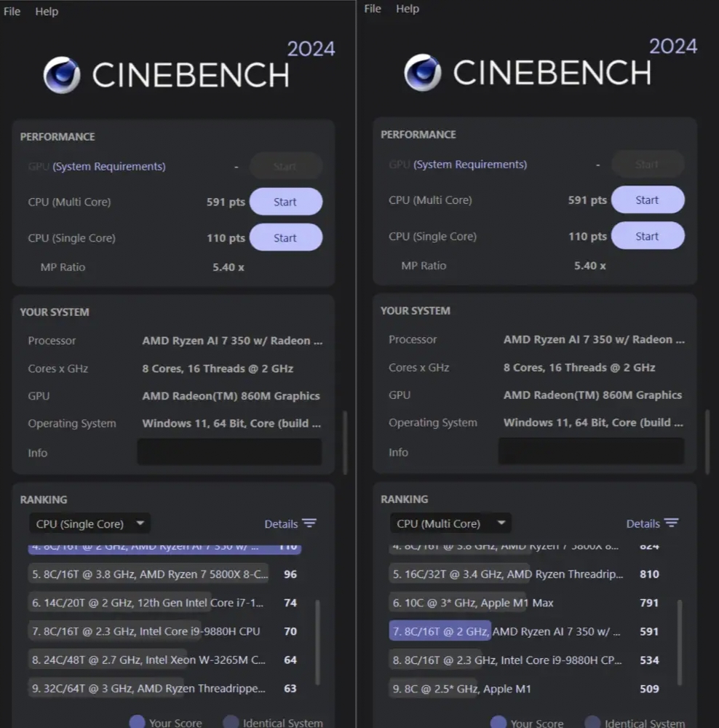Click the Cinebench logo in right window
The image size is (719, 728).
click(x=423, y=73)
